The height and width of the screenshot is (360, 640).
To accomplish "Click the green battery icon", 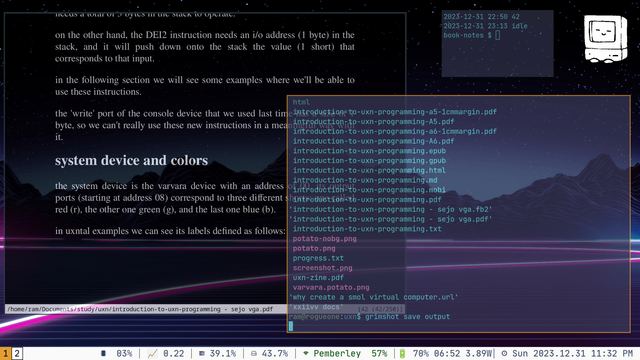I will pyautogui.click(x=402, y=353).
